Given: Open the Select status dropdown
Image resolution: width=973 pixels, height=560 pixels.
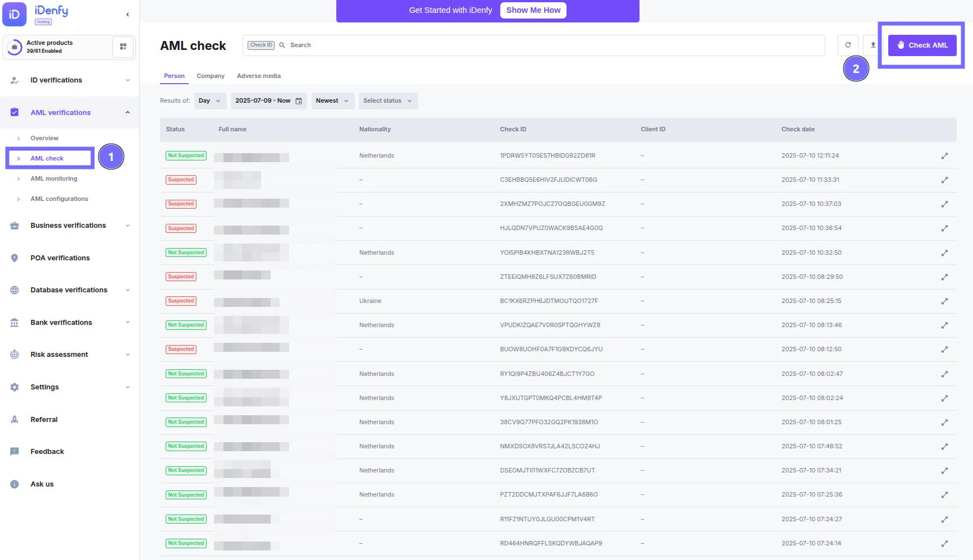Looking at the screenshot, I should (388, 101).
